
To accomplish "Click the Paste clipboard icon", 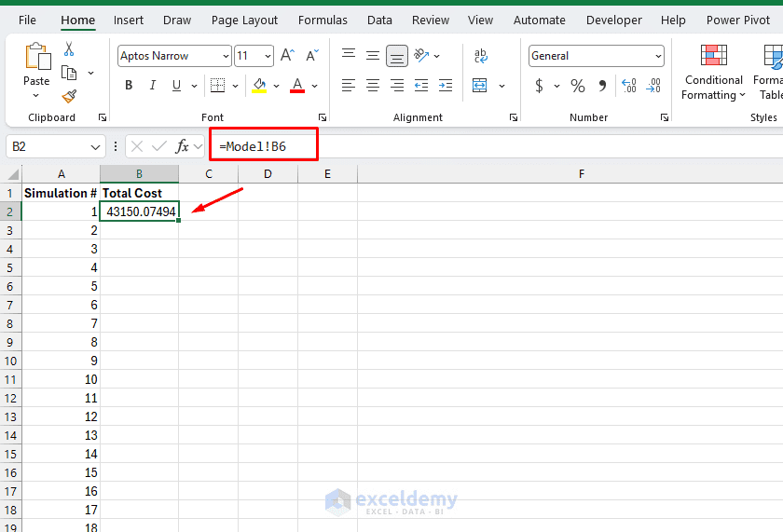I will [x=38, y=56].
